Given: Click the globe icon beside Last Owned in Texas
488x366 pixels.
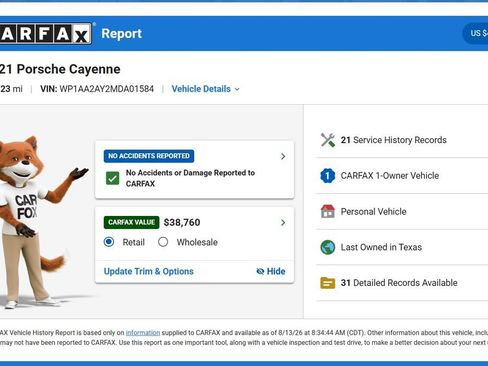Looking at the screenshot, I should coord(328,247).
